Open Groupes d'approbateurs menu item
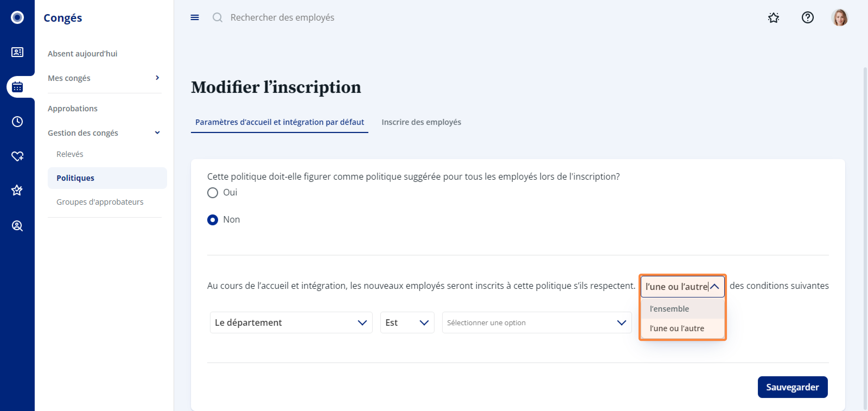The height and width of the screenshot is (411, 868). click(100, 202)
